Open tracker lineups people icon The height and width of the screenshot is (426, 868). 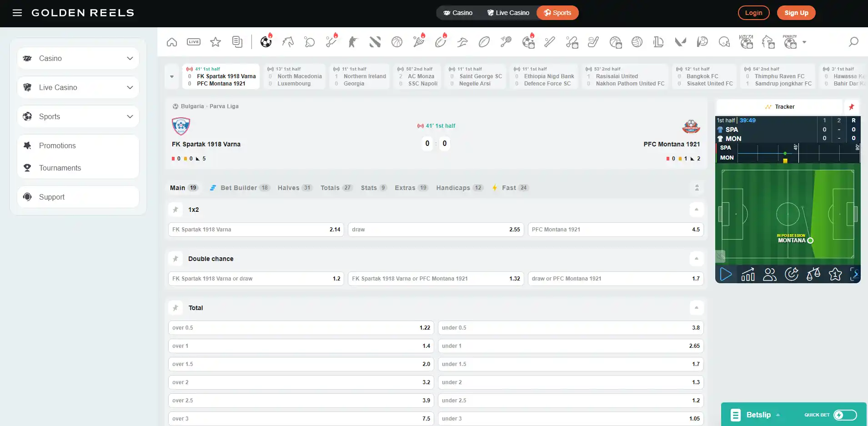click(770, 274)
